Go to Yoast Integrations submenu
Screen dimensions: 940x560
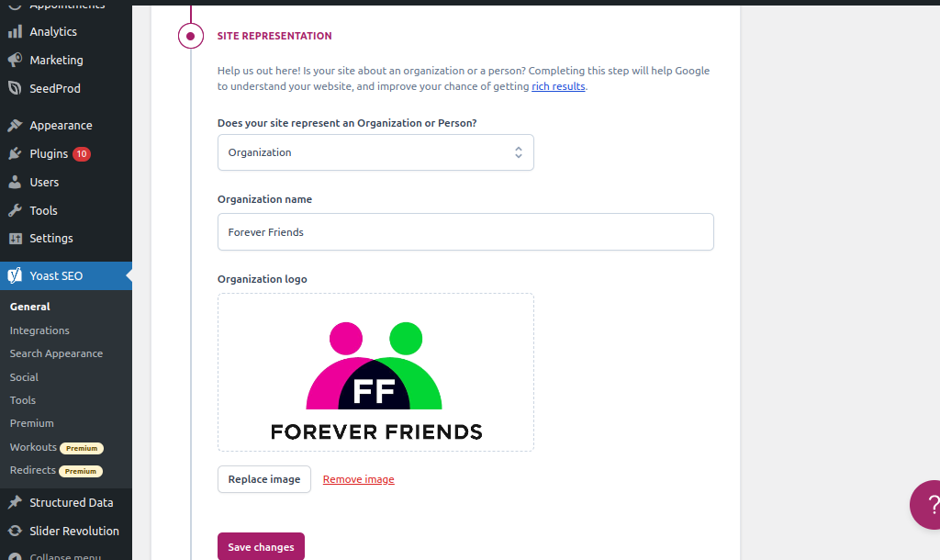[x=39, y=330]
